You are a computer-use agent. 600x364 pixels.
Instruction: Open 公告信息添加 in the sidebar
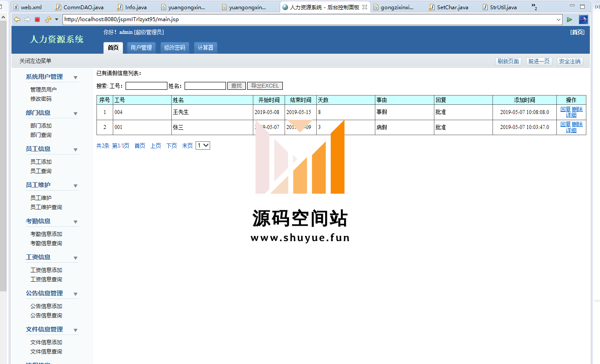(46, 306)
